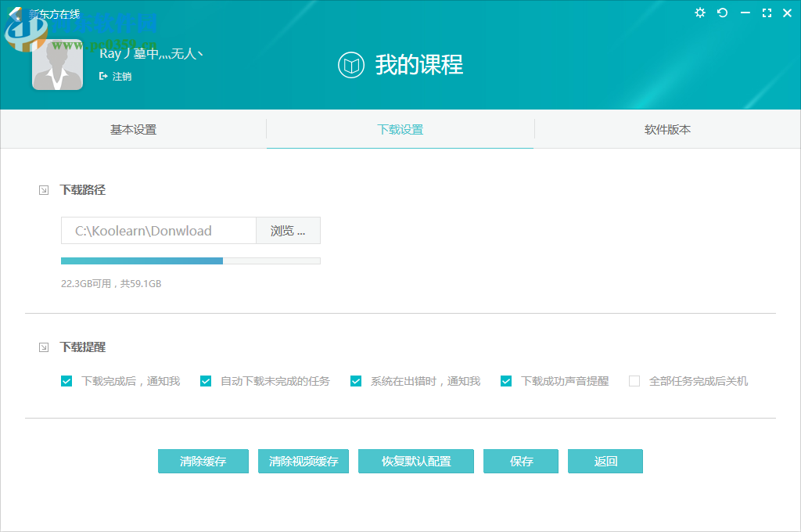The image size is (801, 532).
Task: Collapse the 下载提醒 section
Action: tap(43, 347)
